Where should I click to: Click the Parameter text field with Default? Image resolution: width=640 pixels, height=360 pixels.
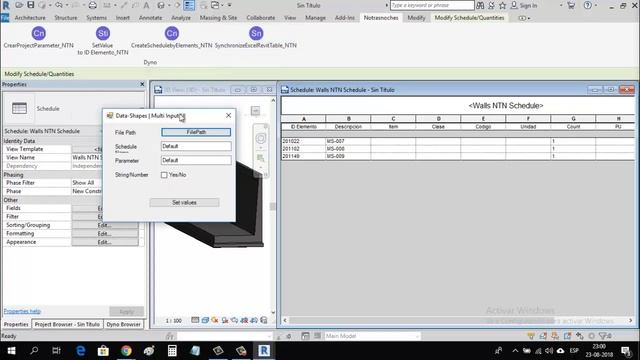point(196,160)
